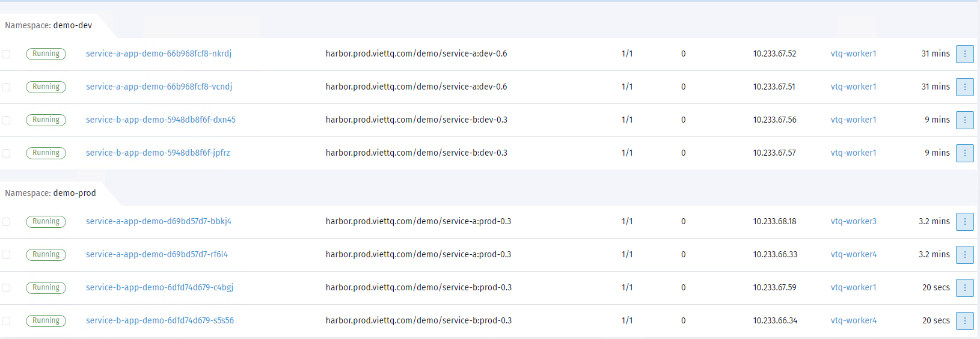Check the row for pod ending dxn45
This screenshot has width=980, height=339.
pyautogui.click(x=6, y=120)
